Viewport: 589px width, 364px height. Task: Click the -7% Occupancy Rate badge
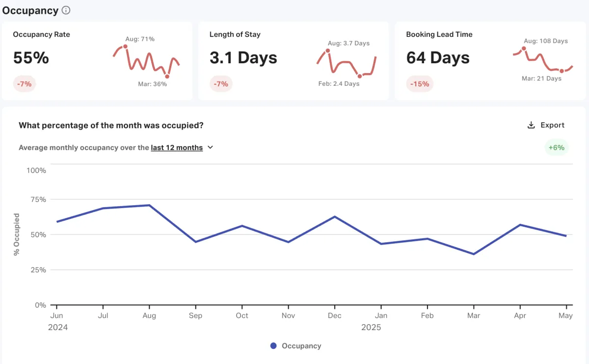[x=24, y=84]
